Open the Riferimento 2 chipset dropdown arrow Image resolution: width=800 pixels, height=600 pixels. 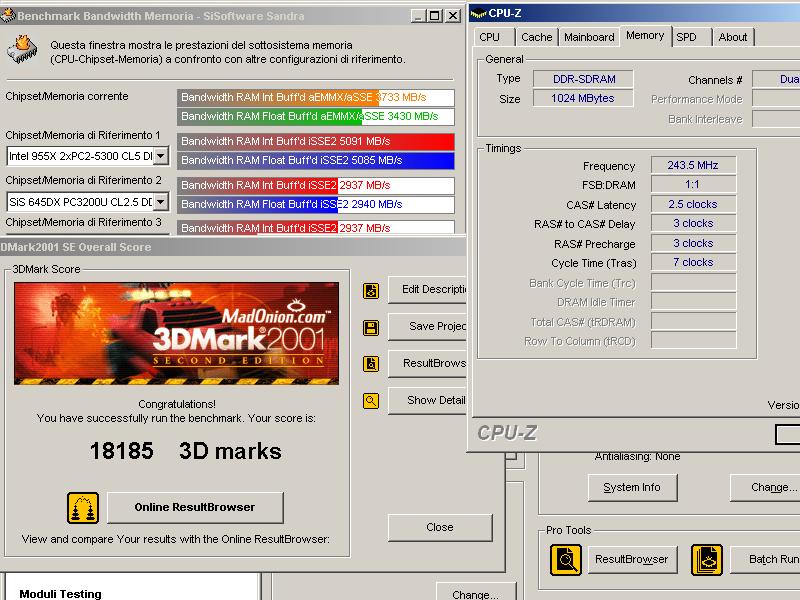point(161,202)
